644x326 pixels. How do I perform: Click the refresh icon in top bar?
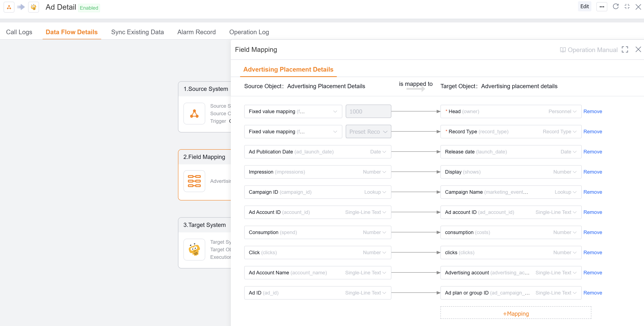point(615,7)
